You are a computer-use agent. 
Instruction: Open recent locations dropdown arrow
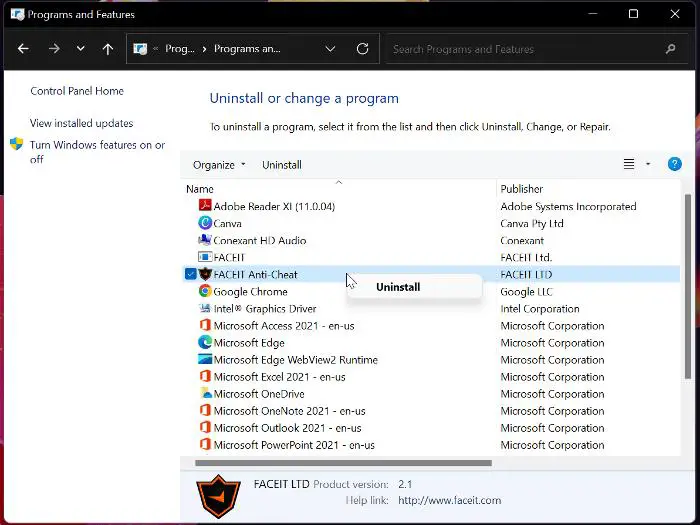click(x=80, y=48)
